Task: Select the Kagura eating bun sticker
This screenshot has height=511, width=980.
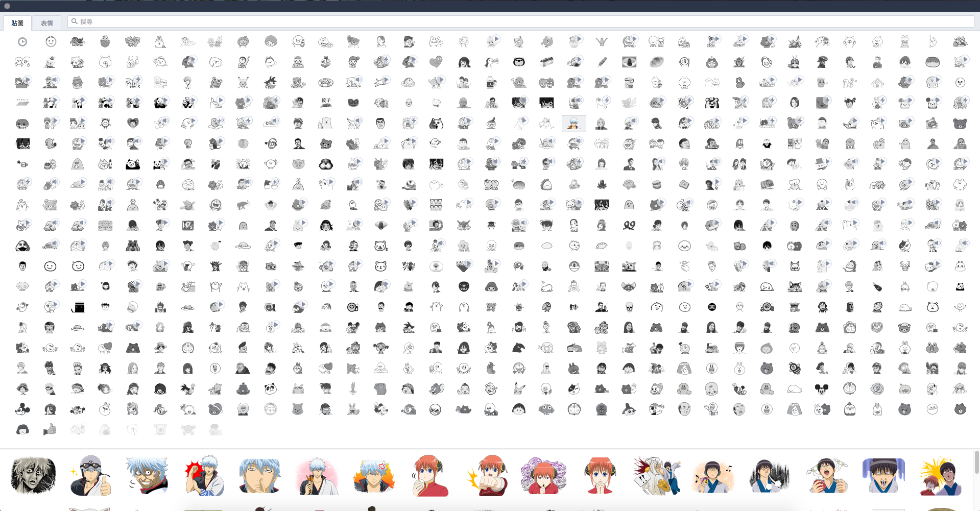Action: pos(430,476)
